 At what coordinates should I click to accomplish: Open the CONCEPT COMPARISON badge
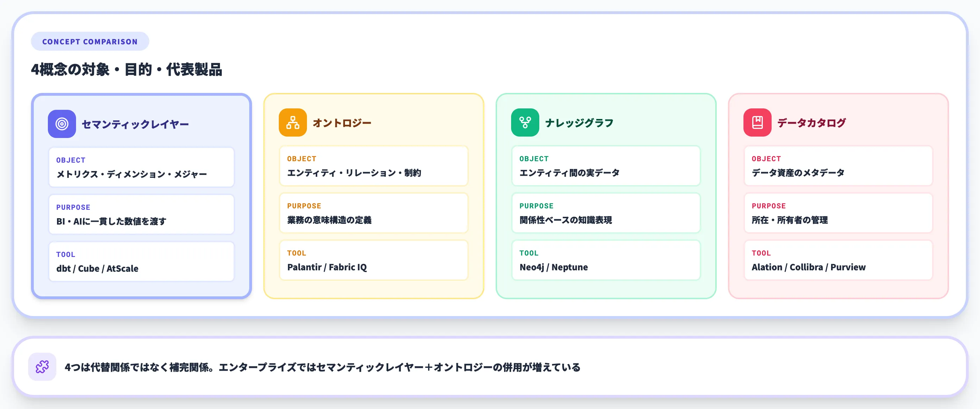pyautogui.click(x=90, y=42)
